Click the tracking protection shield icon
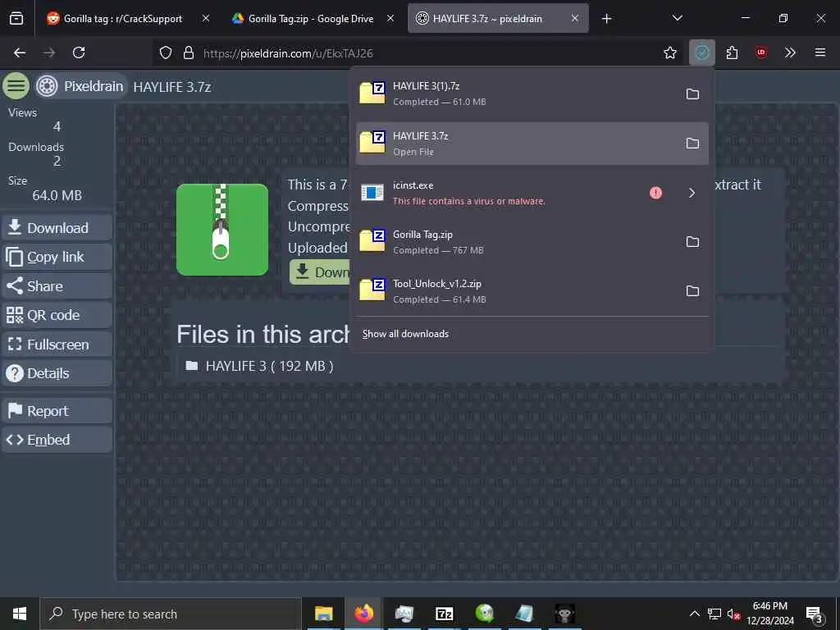840x630 pixels. (x=166, y=52)
